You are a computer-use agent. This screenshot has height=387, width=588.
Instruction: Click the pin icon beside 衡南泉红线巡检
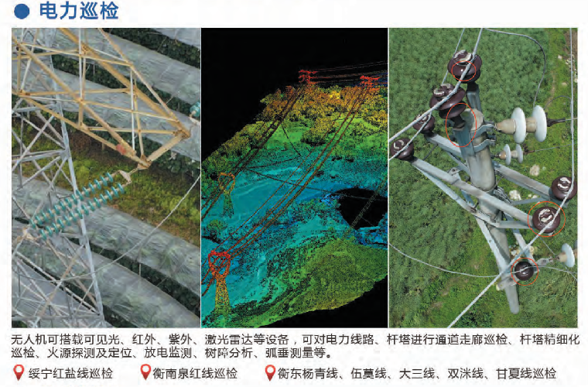[145, 372]
